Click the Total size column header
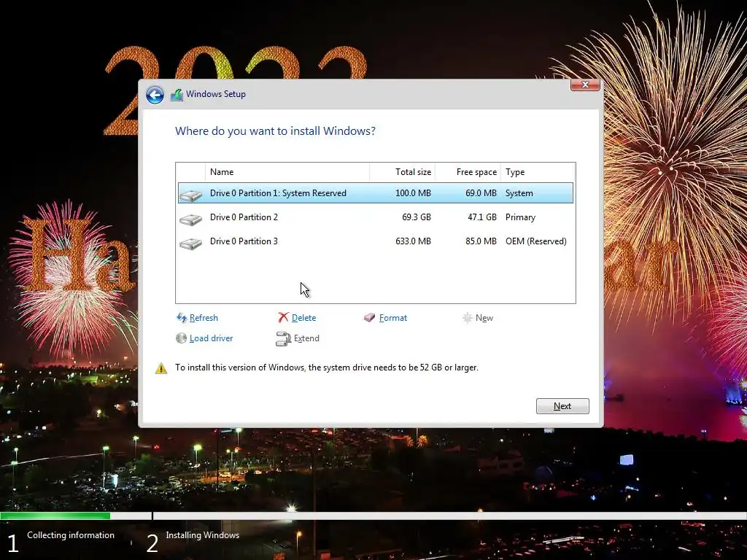Image resolution: width=747 pixels, height=560 pixels. click(402, 172)
